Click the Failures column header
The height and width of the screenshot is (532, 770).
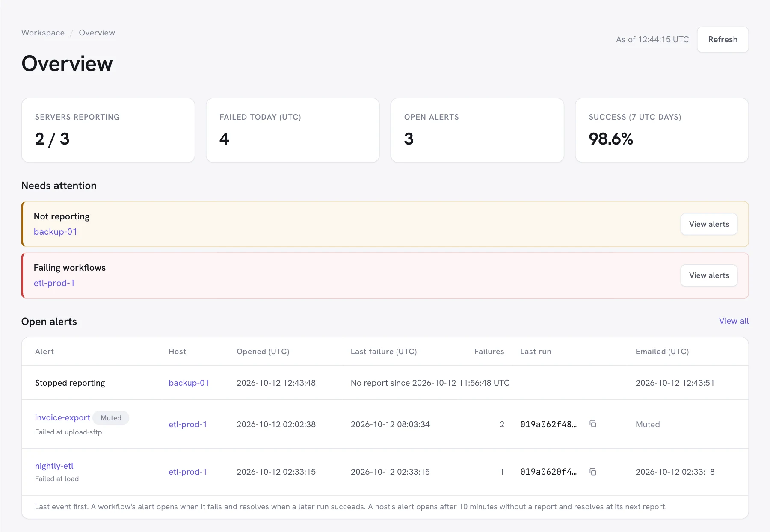tap(489, 352)
